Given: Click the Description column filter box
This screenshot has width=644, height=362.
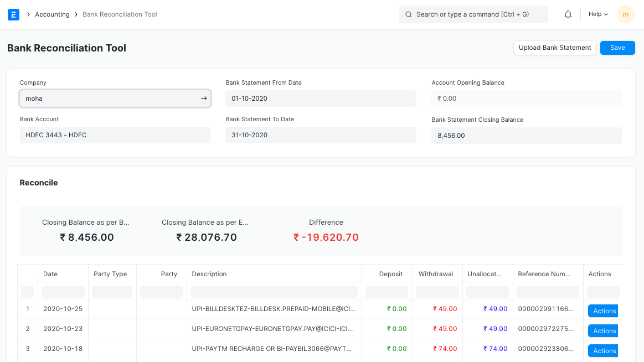Looking at the screenshot, I should coord(274,292).
